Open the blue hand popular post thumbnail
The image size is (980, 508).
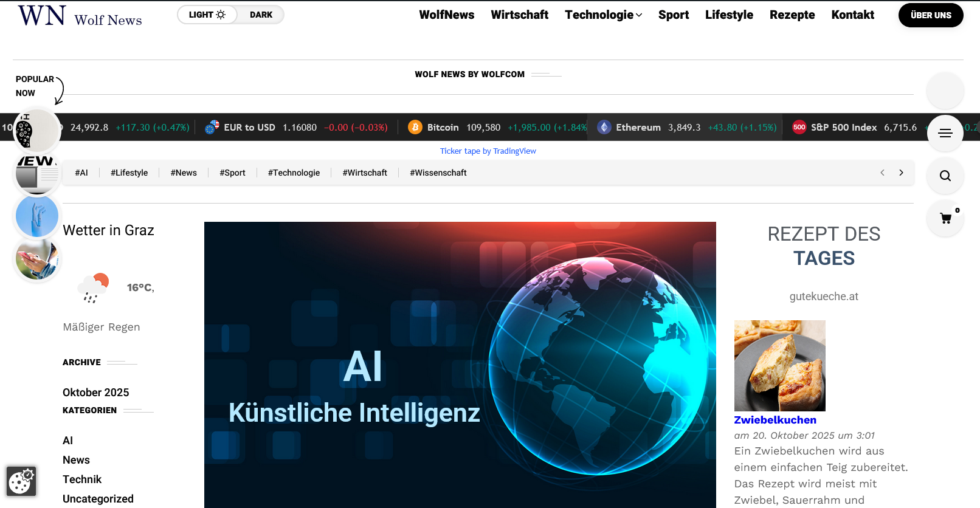pos(37,216)
